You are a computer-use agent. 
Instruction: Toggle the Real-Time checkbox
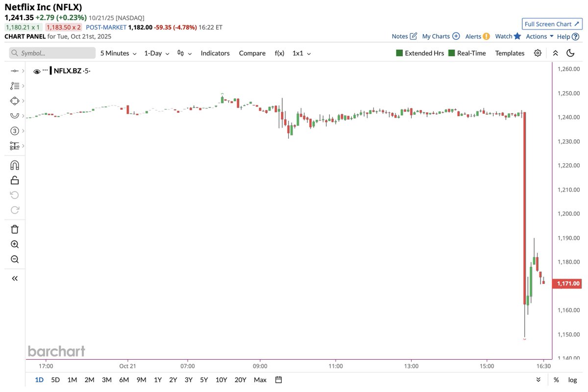[x=467, y=53]
